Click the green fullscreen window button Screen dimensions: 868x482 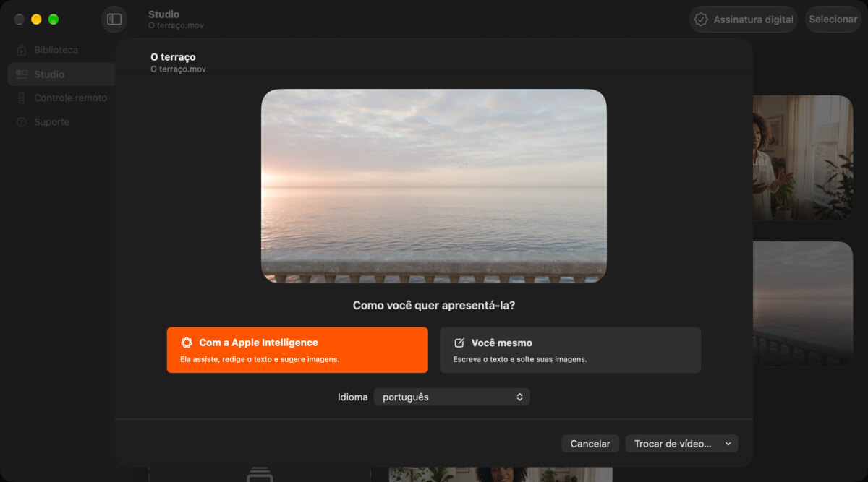coord(54,20)
